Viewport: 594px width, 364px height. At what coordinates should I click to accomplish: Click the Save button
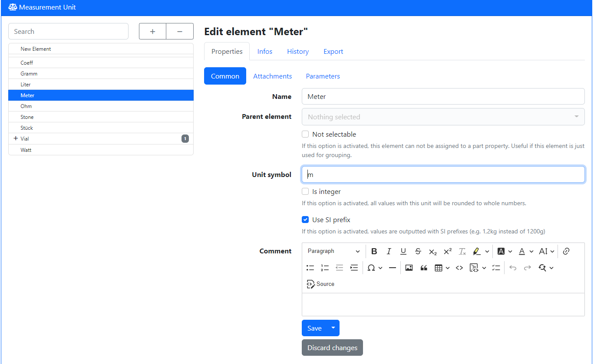[314, 328]
